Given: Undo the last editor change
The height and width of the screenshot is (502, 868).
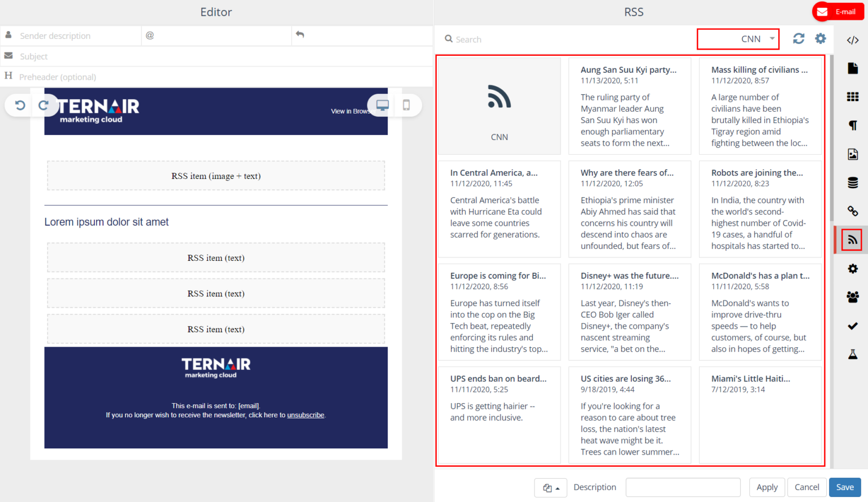Looking at the screenshot, I should pos(20,106).
